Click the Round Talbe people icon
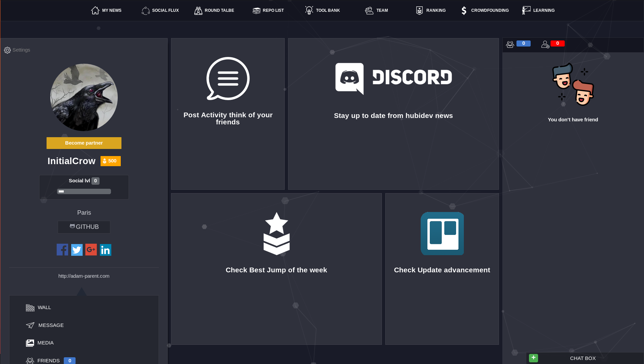Screen dimensions: 644x364 point(198,11)
